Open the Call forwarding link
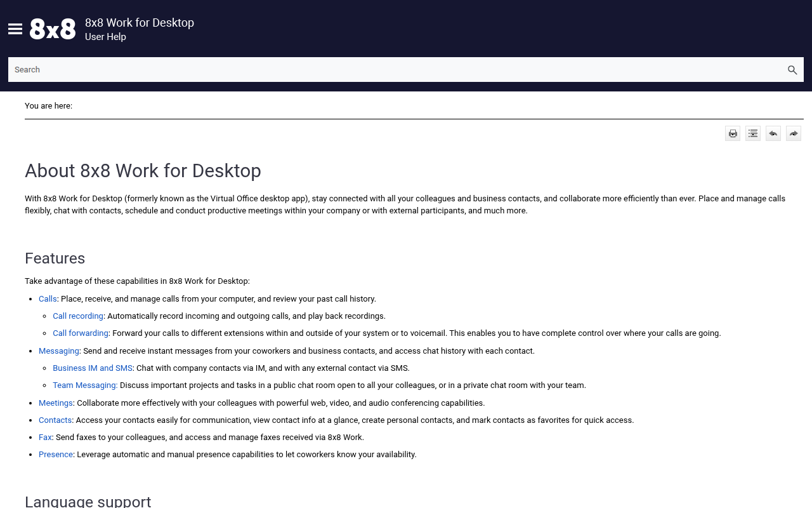Viewport: 812px width, 508px height. 81,333
